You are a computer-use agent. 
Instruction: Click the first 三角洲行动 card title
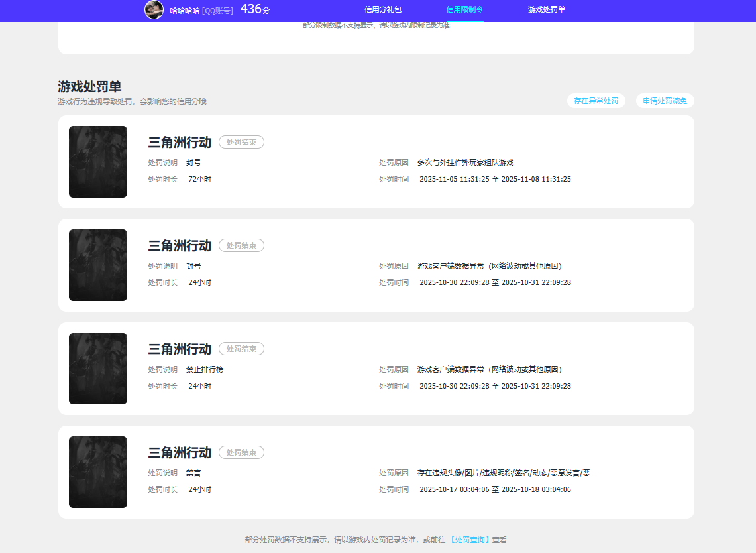click(x=178, y=142)
